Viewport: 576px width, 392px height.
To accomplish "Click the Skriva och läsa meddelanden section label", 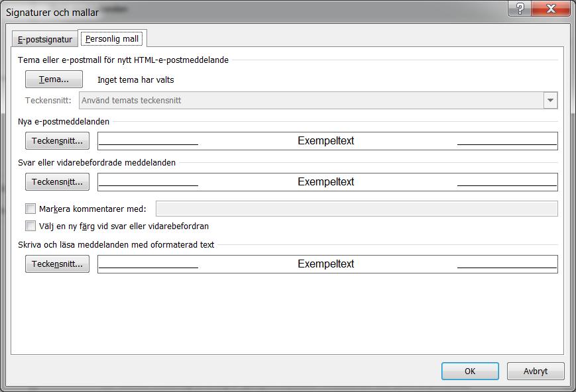I will pyautogui.click(x=116, y=244).
